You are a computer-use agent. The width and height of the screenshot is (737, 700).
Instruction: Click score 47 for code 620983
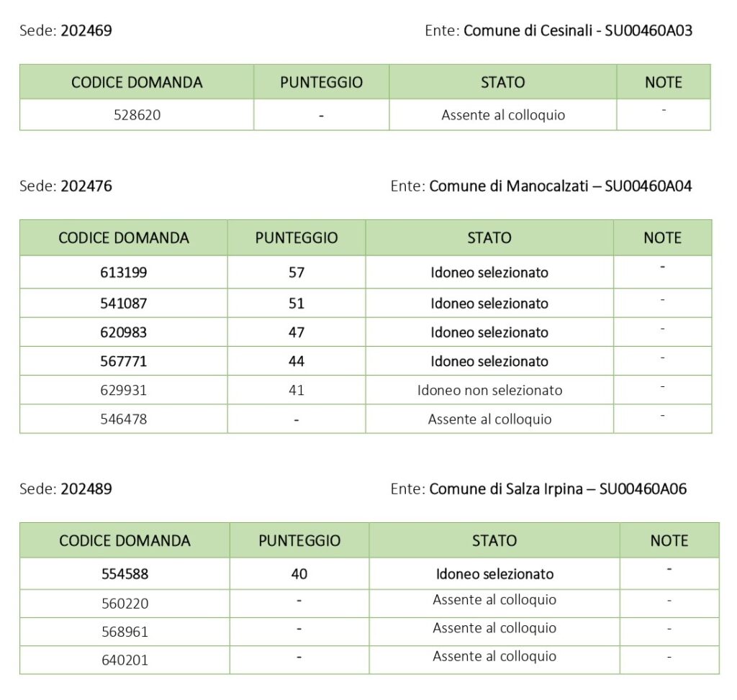click(296, 332)
